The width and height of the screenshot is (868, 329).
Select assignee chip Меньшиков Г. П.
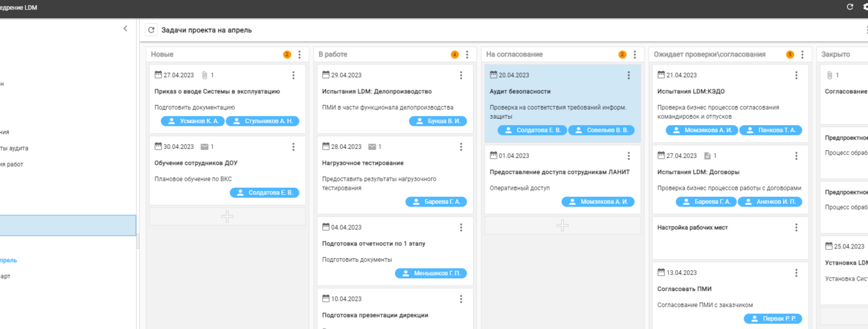pyautogui.click(x=431, y=274)
